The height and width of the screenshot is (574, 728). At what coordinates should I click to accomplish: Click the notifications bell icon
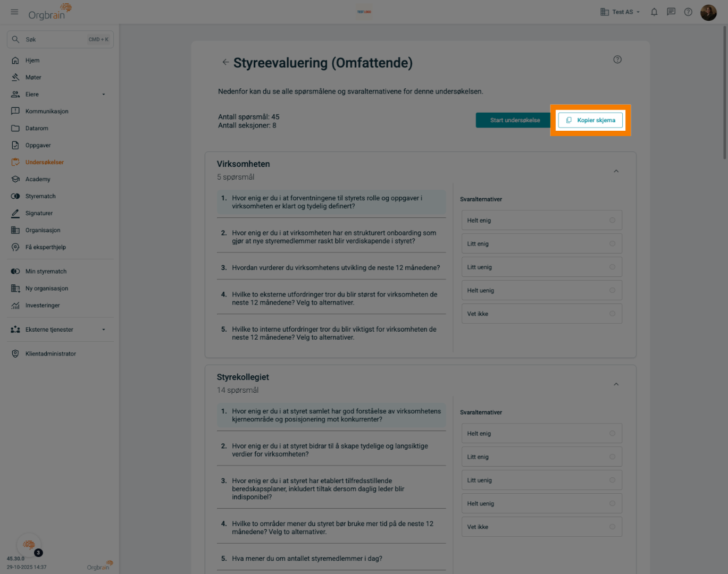click(654, 12)
